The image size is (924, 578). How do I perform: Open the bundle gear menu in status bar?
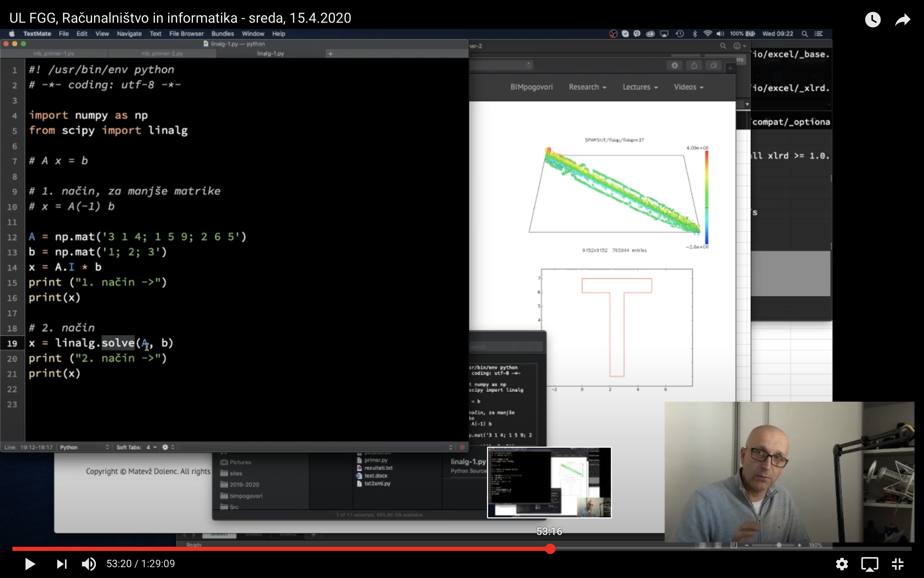coord(168,447)
